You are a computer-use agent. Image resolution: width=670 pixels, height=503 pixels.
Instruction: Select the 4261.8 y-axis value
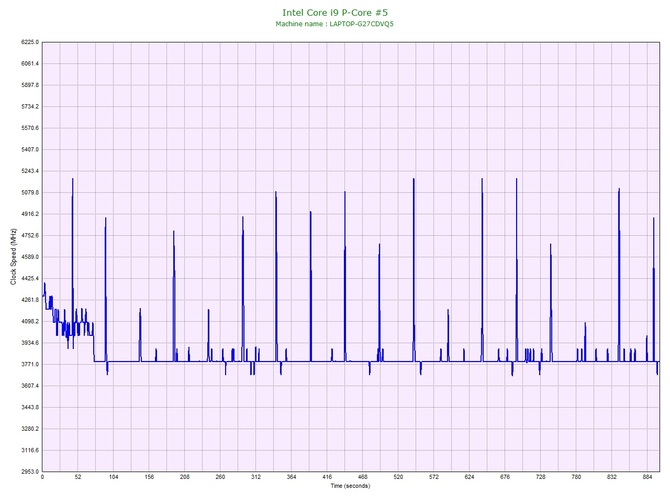click(x=30, y=300)
